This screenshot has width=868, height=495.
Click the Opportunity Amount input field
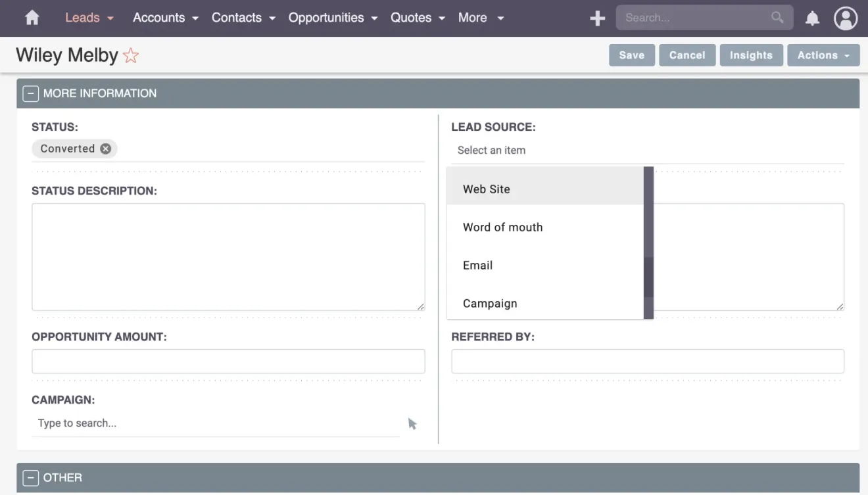coord(228,361)
